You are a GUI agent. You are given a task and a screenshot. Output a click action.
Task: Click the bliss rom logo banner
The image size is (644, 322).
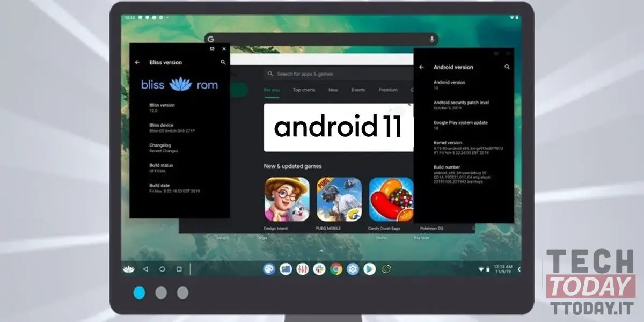coord(180,85)
